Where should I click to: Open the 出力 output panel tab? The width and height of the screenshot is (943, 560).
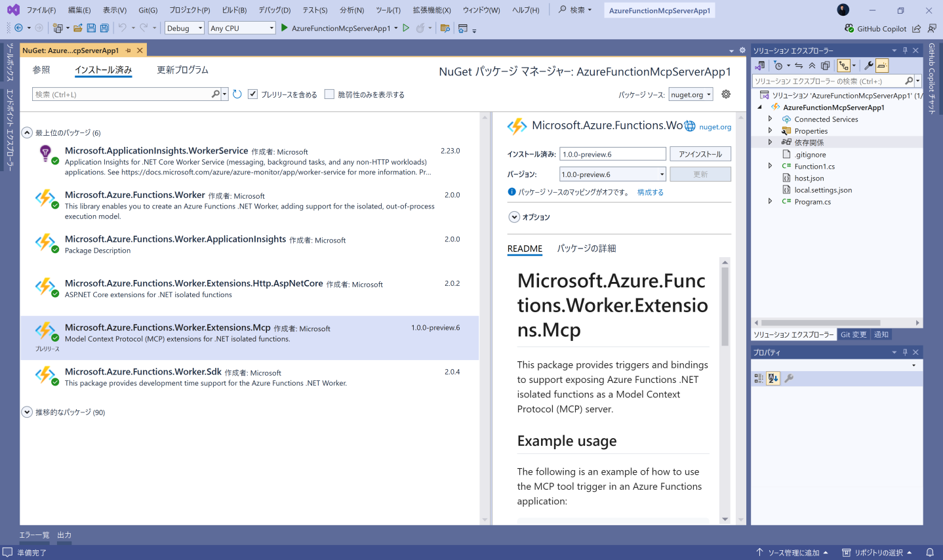64,535
